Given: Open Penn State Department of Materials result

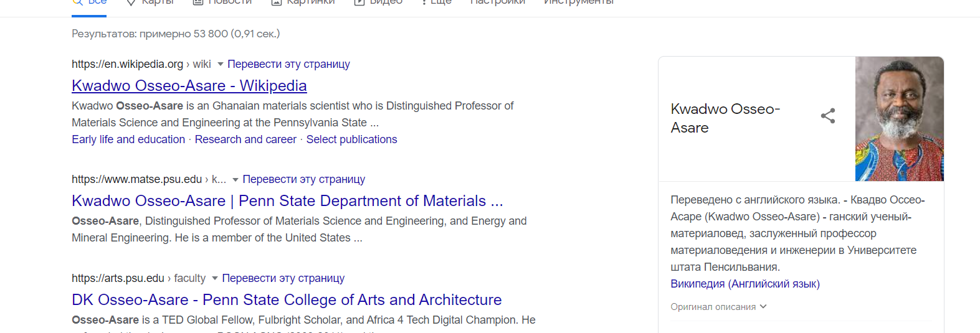Looking at the screenshot, I should coord(287,201).
